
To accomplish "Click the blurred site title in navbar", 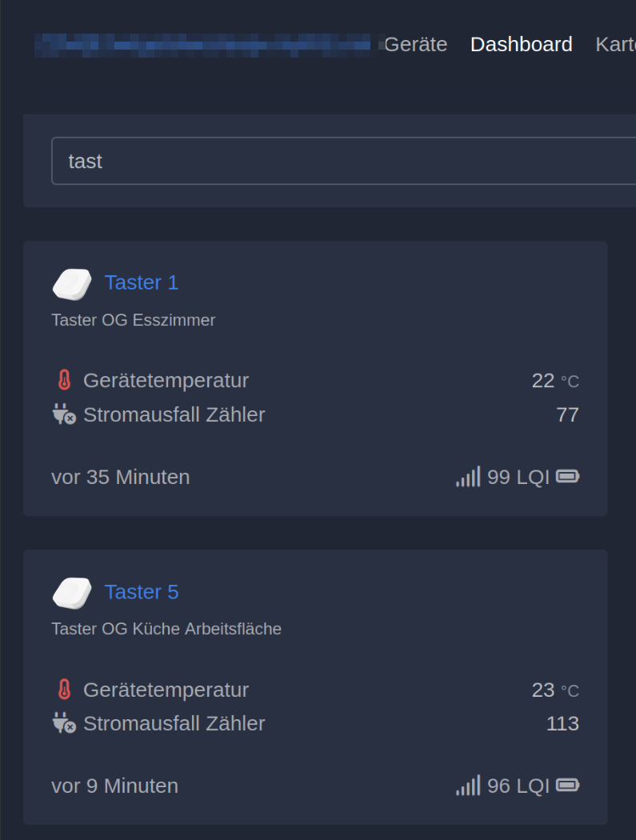I will pos(204,45).
